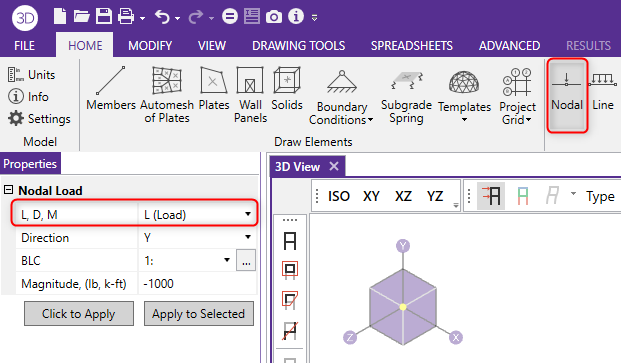Click the Apply to Selected button
Screen dimensions: 621x363
click(x=198, y=314)
